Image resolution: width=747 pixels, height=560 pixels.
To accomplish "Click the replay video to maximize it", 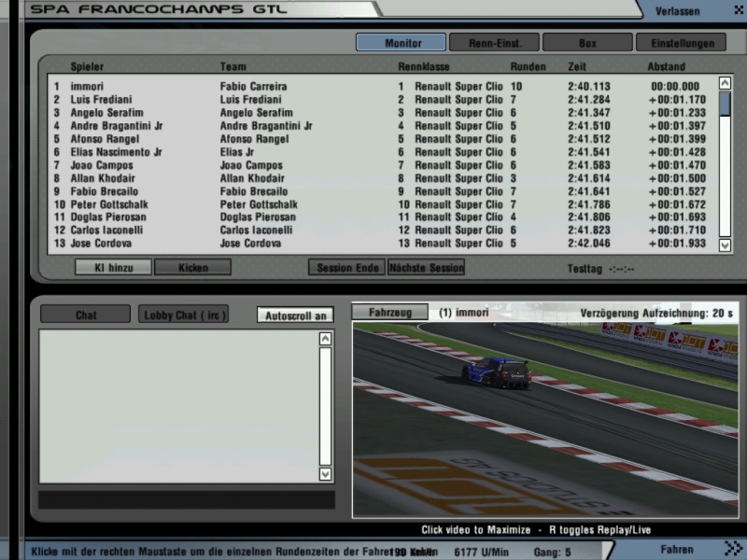I will [544, 420].
